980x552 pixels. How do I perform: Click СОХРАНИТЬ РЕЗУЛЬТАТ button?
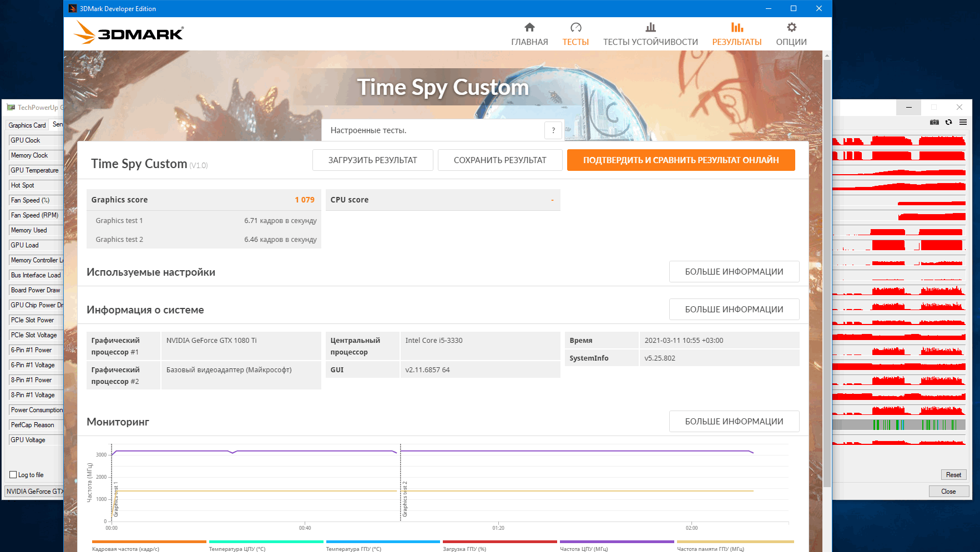coord(500,160)
